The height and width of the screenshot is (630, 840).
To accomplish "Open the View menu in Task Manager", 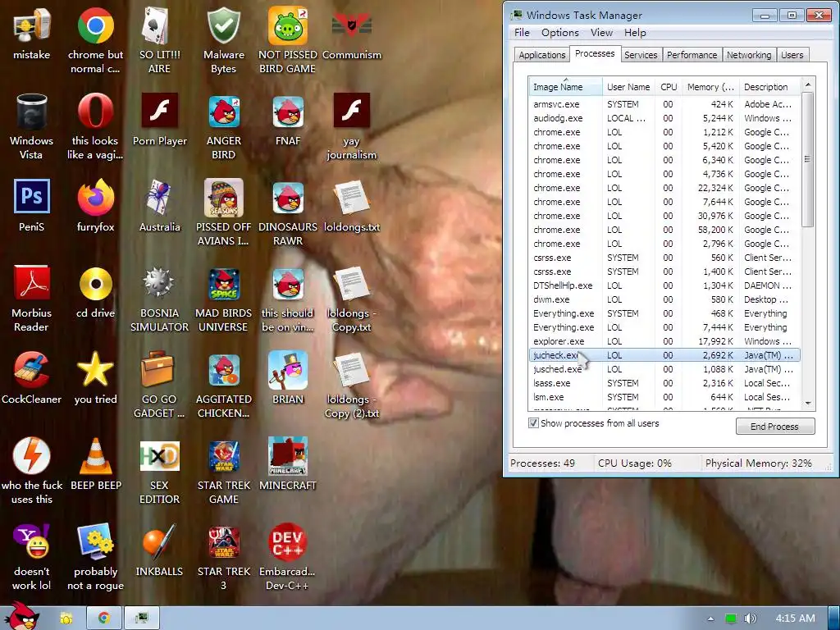I will [x=601, y=33].
